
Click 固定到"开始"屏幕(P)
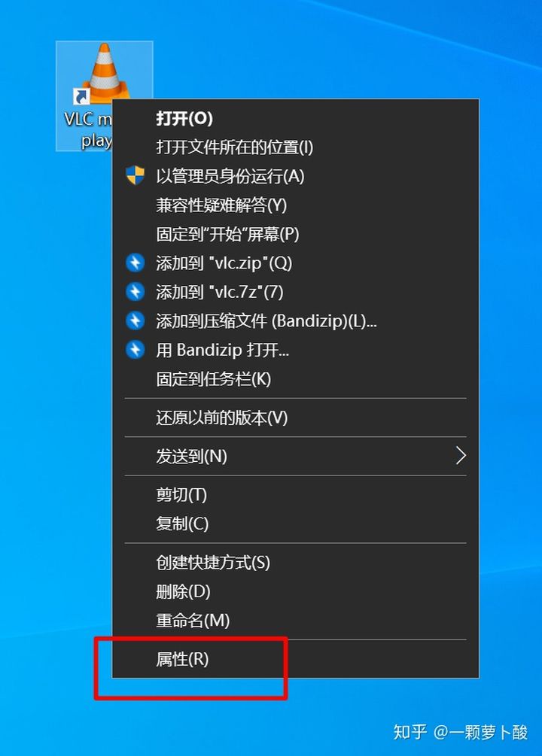point(295,234)
